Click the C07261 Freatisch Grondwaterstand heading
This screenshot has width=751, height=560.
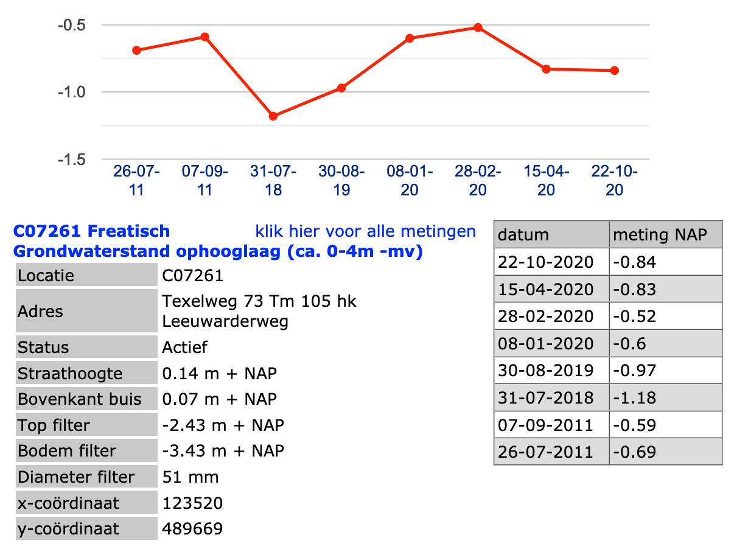pos(218,241)
